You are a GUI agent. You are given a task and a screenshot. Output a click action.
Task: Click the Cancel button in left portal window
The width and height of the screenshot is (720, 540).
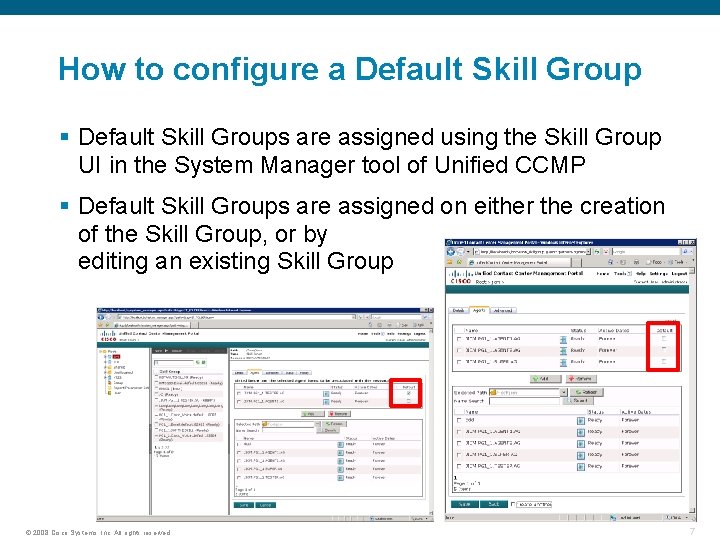point(265,505)
